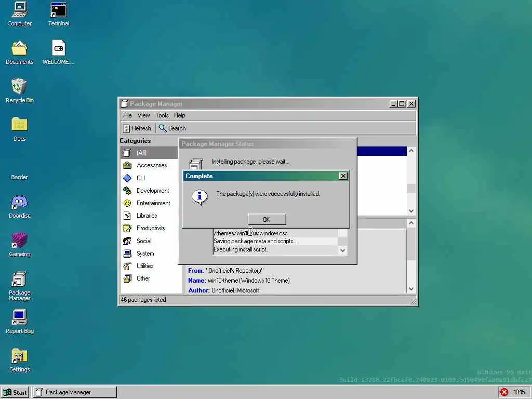Click the window.css path log line
Image resolution: width=532 pixels, height=399 pixels.
275,233
